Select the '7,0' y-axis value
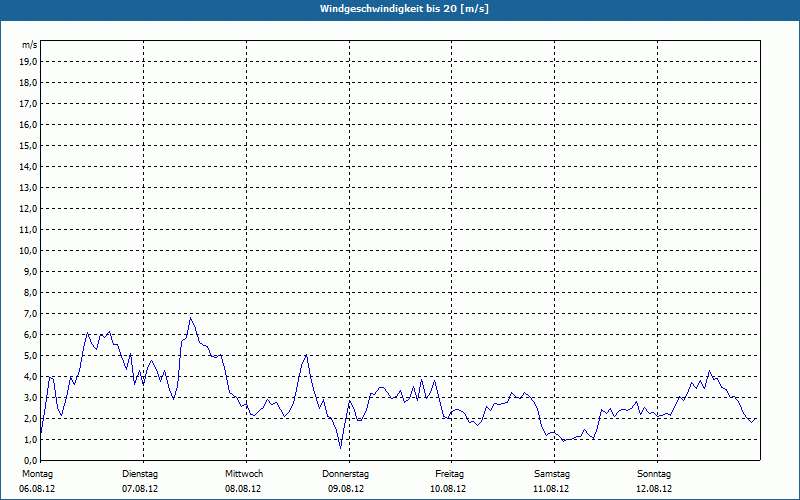The width and height of the screenshot is (800, 500). pos(30,313)
